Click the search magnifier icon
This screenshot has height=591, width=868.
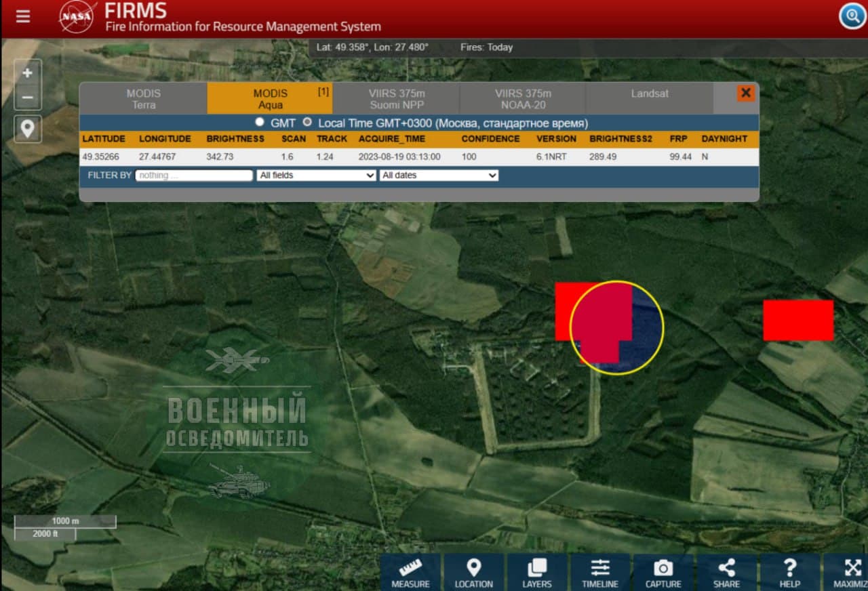(852, 16)
